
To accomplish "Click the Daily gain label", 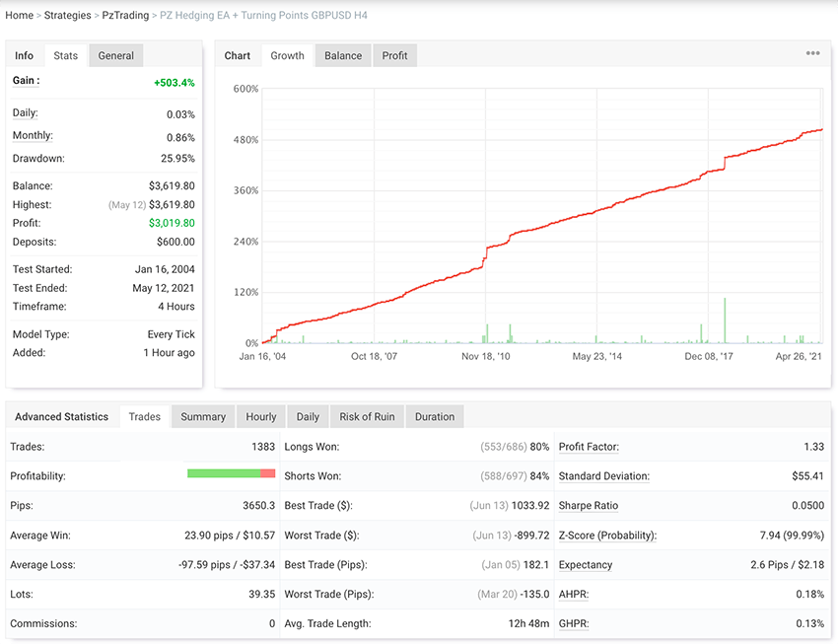I will click(x=25, y=112).
